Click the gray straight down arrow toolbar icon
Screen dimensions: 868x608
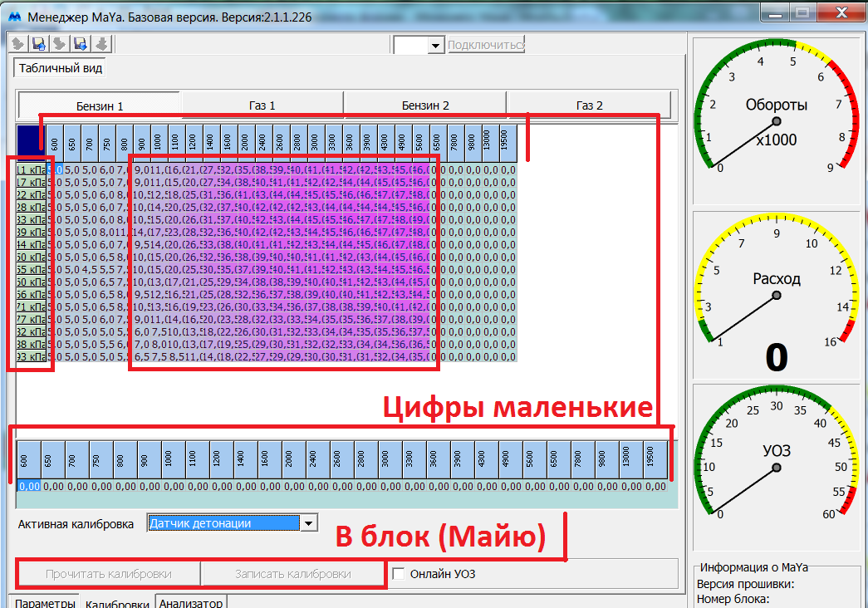tap(101, 45)
